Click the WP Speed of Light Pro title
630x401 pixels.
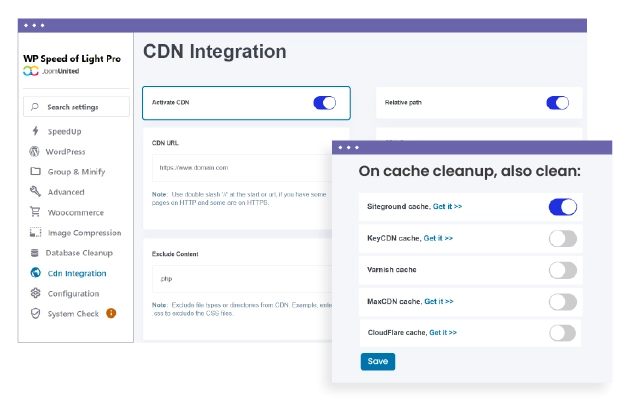tap(72, 59)
